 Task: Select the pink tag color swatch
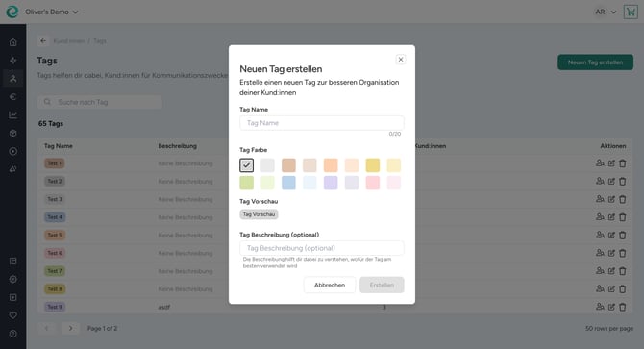373,183
